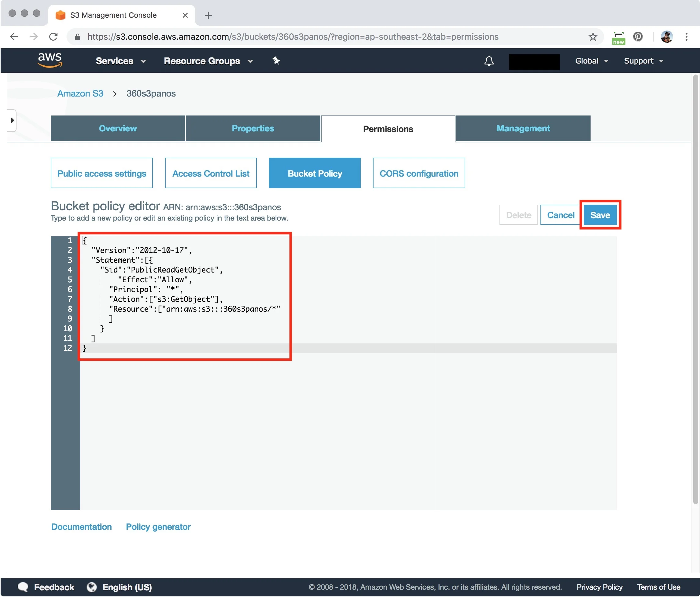
Task: Save the bucket policy
Action: pos(600,215)
